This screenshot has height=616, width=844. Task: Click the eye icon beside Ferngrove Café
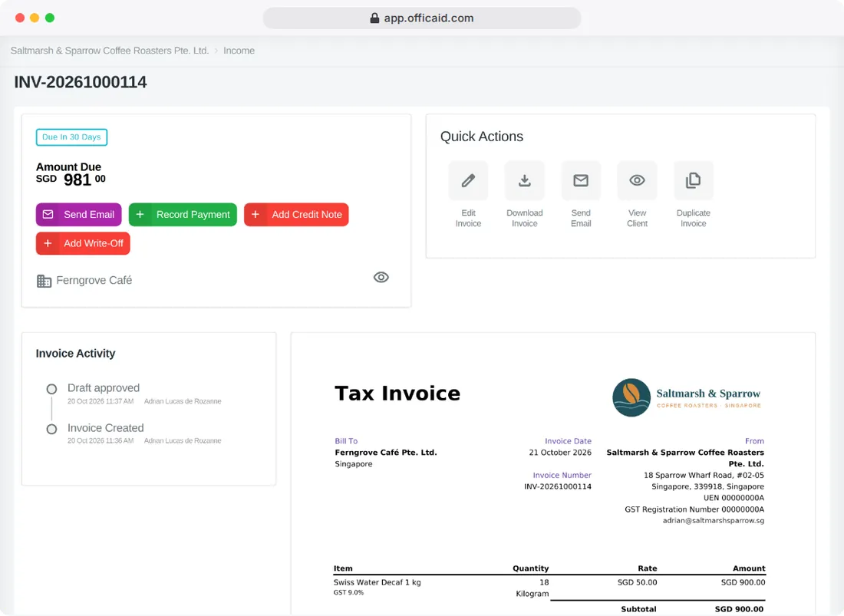point(381,277)
